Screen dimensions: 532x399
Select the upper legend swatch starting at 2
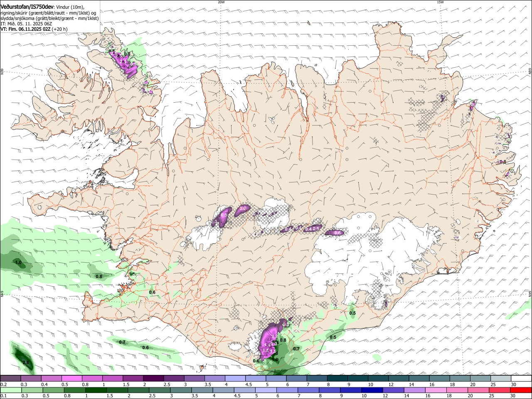[153, 379]
